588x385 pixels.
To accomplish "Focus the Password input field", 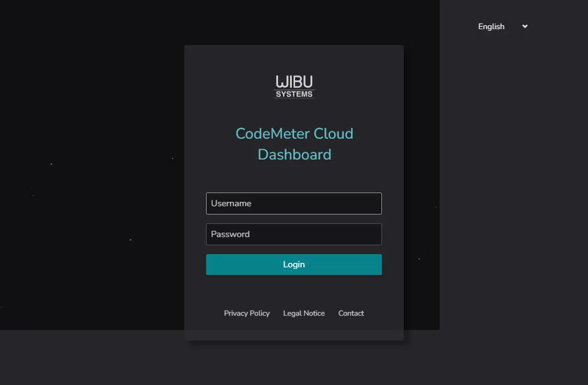I will coord(294,234).
